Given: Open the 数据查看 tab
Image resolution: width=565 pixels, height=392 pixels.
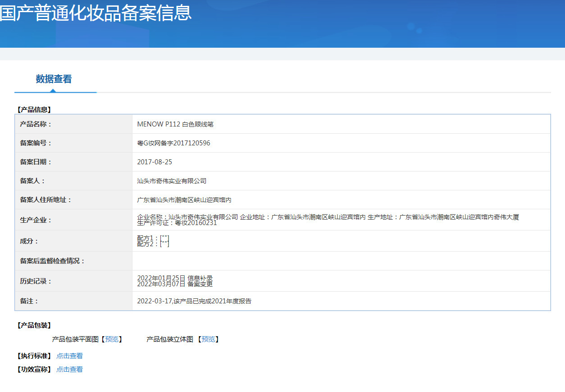Looking at the screenshot, I should coord(54,79).
